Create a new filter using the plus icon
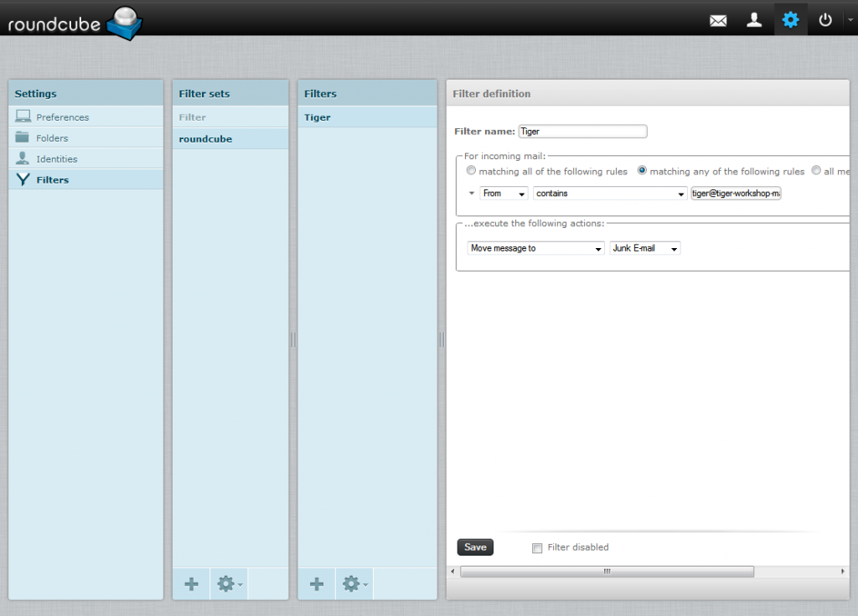The image size is (858, 616). coord(316,584)
